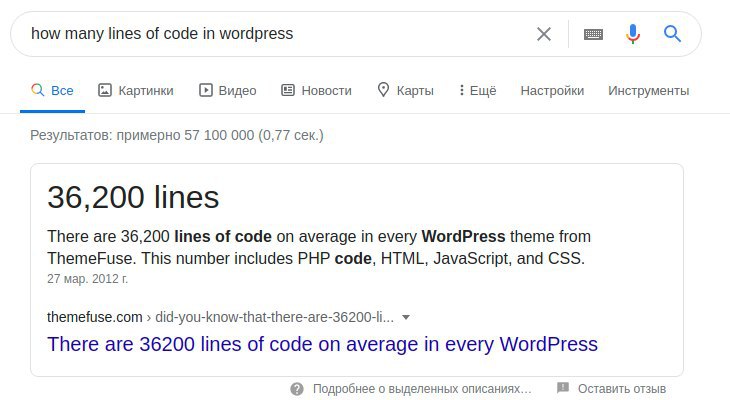Switch to the Карты tab

click(x=405, y=90)
